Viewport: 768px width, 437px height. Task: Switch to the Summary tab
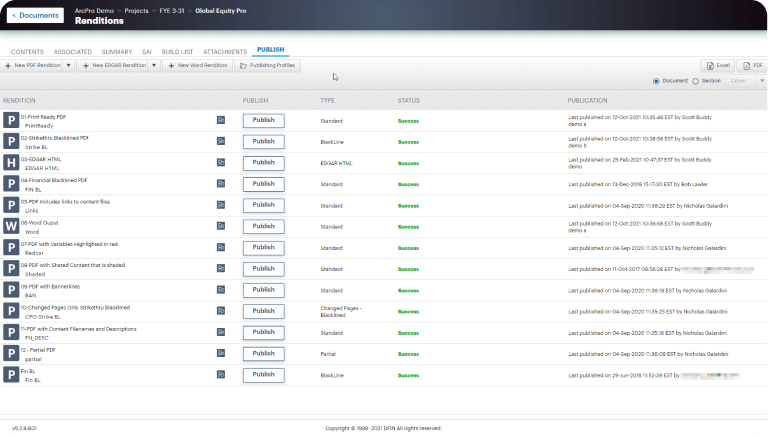(117, 51)
